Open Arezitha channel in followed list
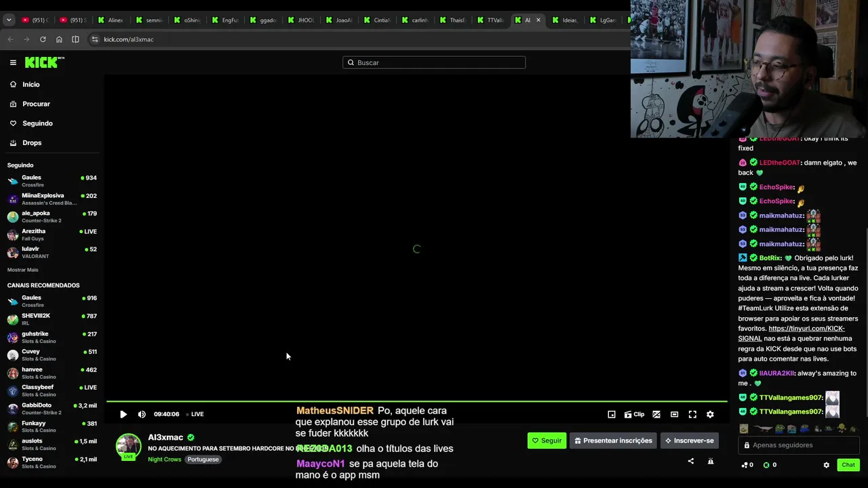Image resolution: width=868 pixels, height=488 pixels. coord(52,235)
